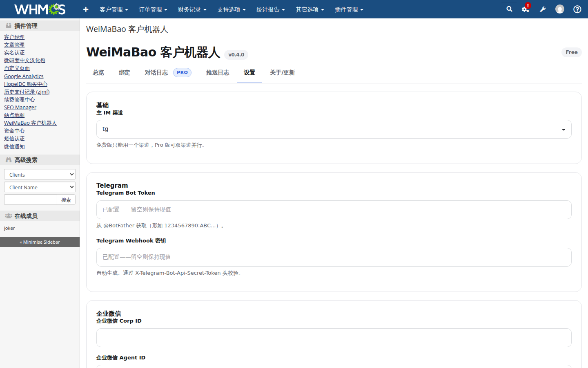Open the system health gears icon

click(x=526, y=9)
